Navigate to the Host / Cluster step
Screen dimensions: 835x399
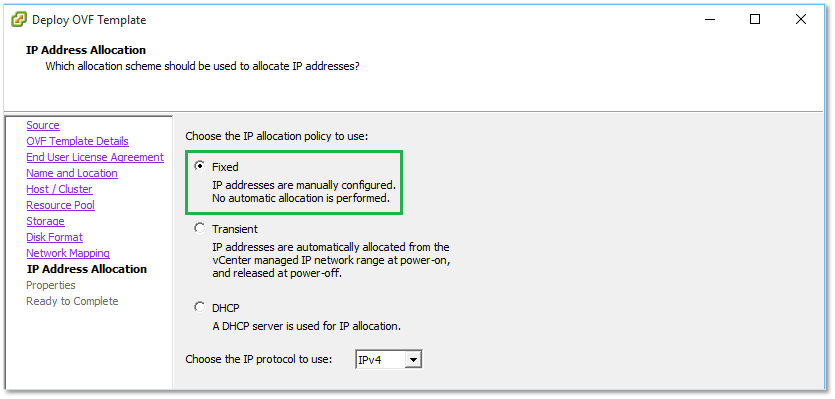tap(59, 189)
